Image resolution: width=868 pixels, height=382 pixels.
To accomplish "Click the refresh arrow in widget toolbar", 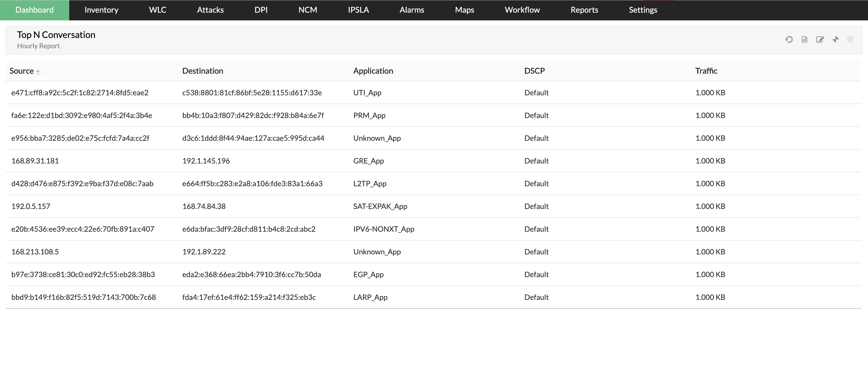I will [x=788, y=40].
